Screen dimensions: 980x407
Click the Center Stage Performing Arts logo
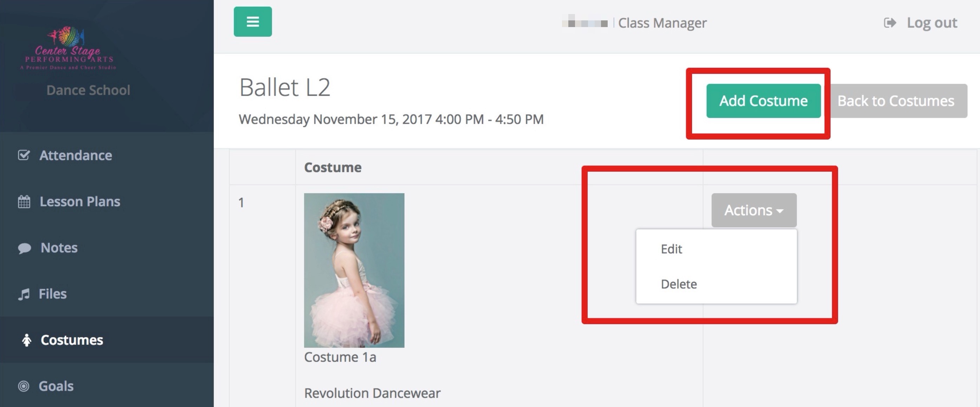[x=68, y=47]
